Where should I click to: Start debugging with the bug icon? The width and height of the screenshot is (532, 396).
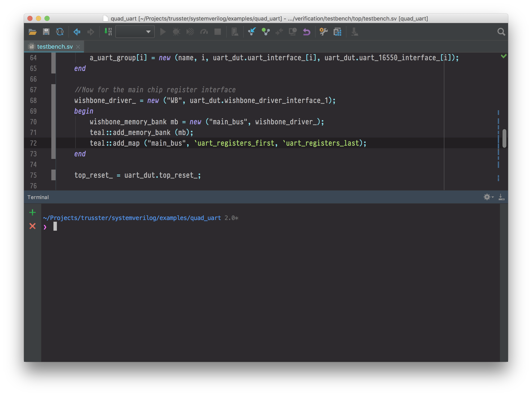tap(176, 32)
